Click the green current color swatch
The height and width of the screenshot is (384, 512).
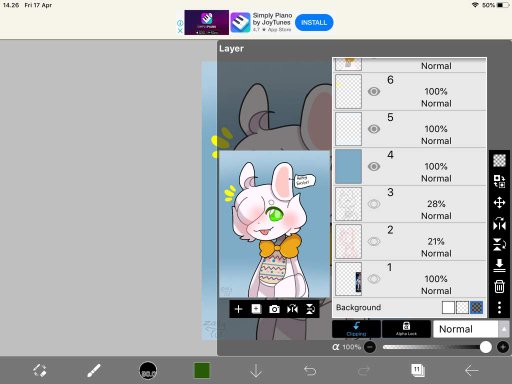click(x=202, y=370)
